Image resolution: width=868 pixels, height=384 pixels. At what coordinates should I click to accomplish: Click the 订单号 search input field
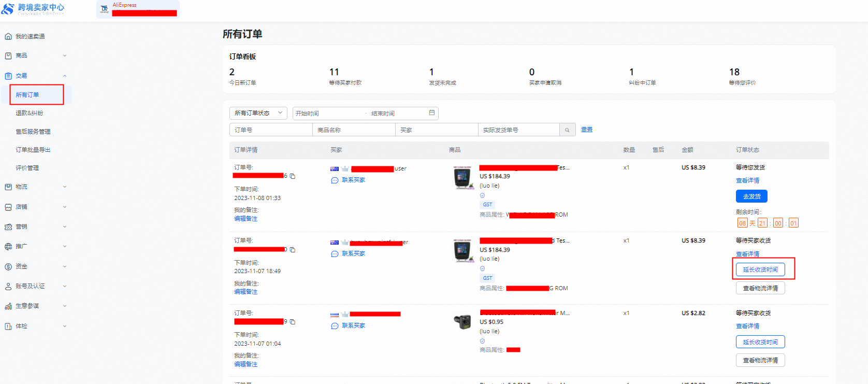point(270,130)
